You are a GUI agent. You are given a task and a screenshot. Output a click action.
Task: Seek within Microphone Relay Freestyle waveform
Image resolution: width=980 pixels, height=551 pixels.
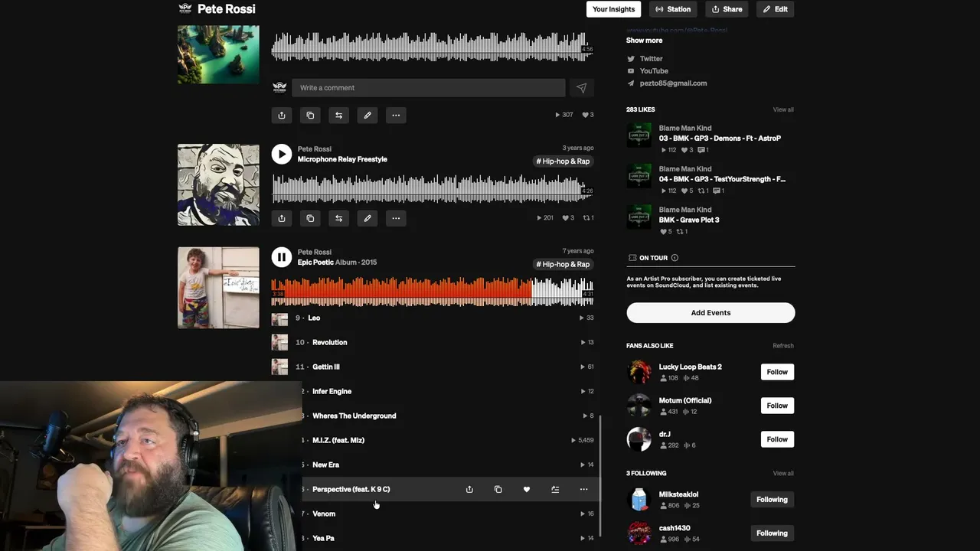pyautogui.click(x=433, y=189)
